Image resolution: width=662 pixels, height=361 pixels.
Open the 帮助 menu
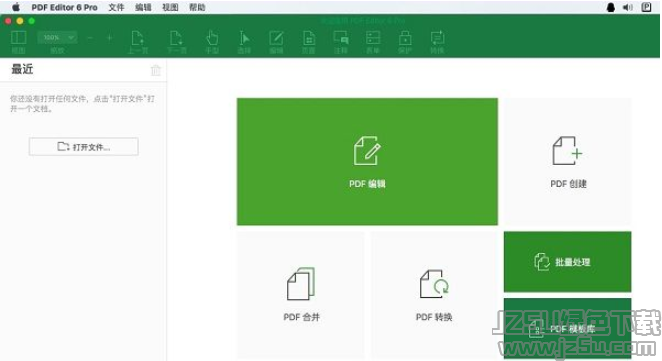[197, 7]
